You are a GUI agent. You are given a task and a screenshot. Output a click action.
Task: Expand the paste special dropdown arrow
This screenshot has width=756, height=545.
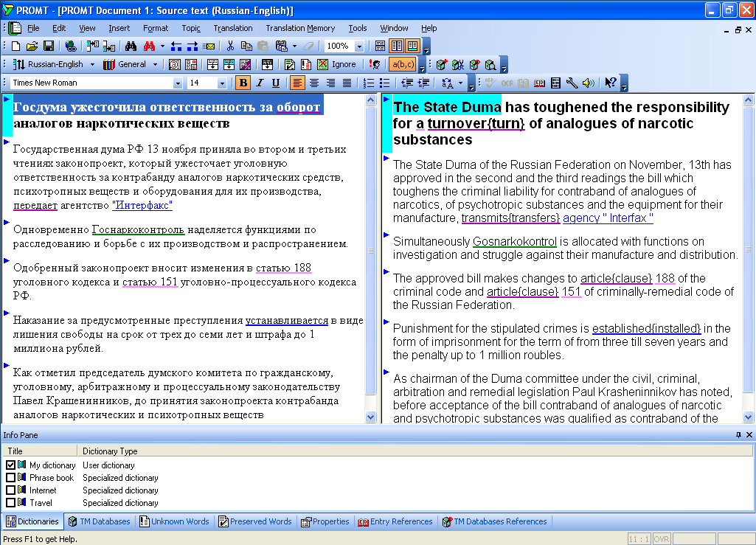pos(294,46)
